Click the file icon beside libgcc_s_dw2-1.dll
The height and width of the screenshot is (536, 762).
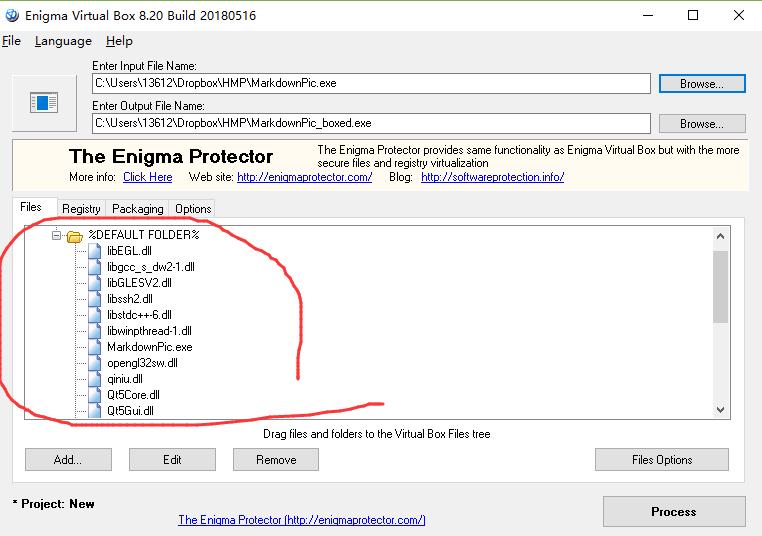pyautogui.click(x=95, y=267)
